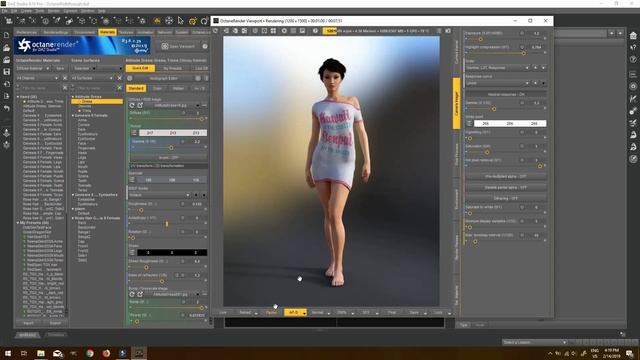
Task: Click Pause in the viewport bottom bar
Action: click(x=271, y=313)
